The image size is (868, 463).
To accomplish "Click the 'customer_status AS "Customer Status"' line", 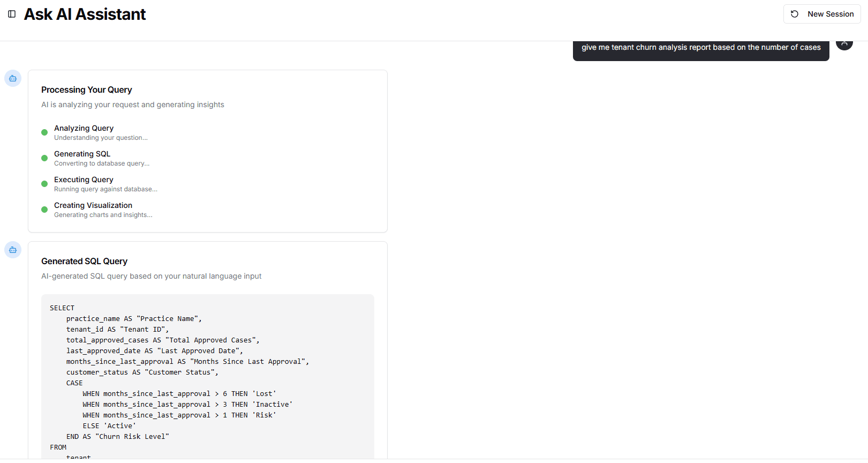I will pyautogui.click(x=142, y=372).
